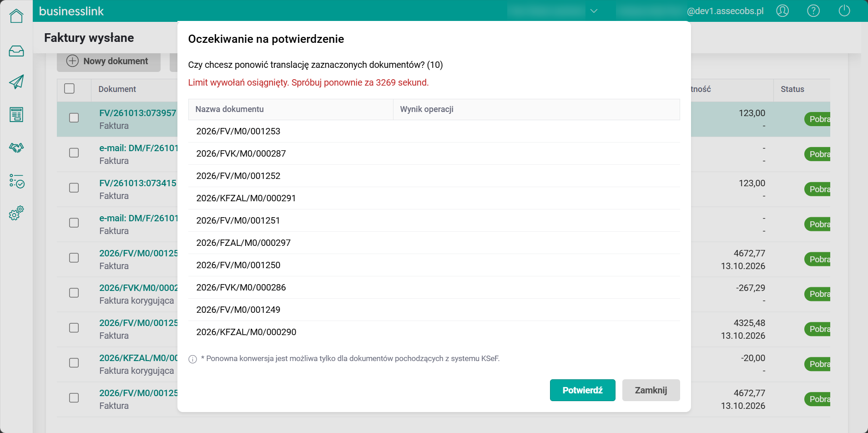Open the document list icon in sidebar
Screen dimensions: 868x433
(x=16, y=115)
